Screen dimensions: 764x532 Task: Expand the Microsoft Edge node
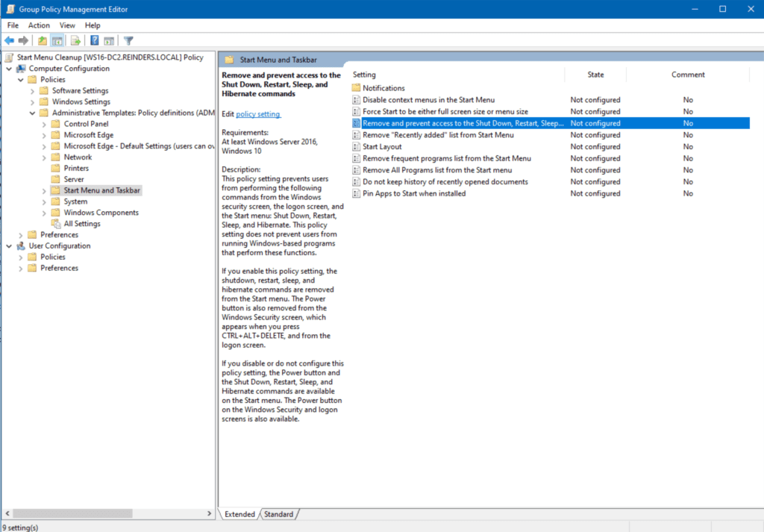[x=44, y=135]
